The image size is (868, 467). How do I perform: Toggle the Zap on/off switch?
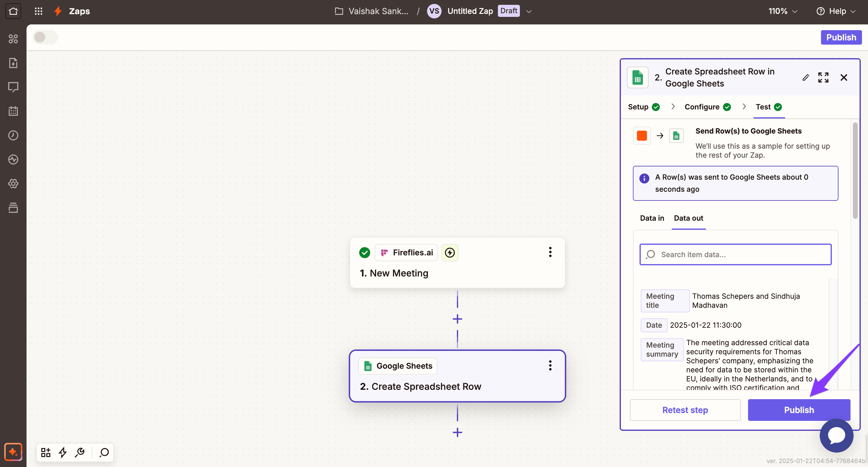pos(45,37)
